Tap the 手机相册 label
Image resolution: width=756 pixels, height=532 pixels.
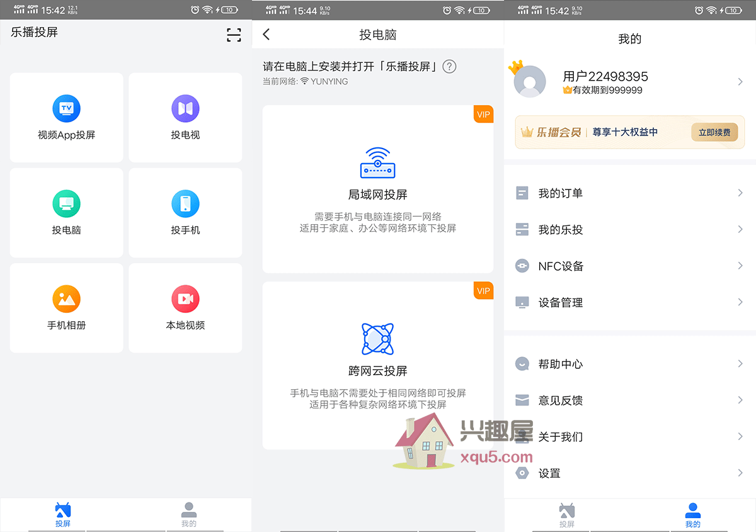[x=66, y=325]
